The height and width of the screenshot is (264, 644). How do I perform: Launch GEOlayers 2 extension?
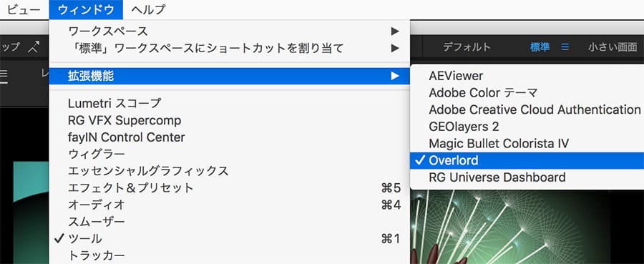(527, 127)
